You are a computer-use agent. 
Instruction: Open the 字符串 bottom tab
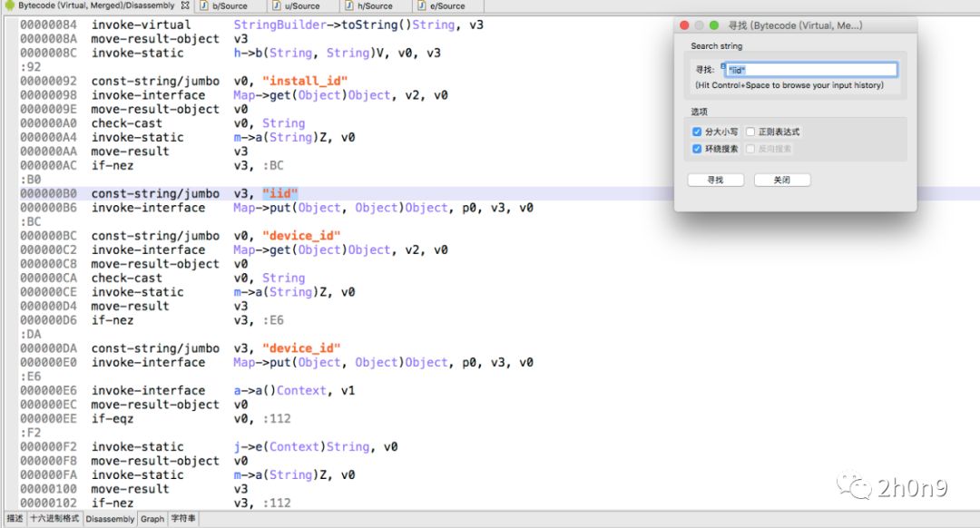183,519
